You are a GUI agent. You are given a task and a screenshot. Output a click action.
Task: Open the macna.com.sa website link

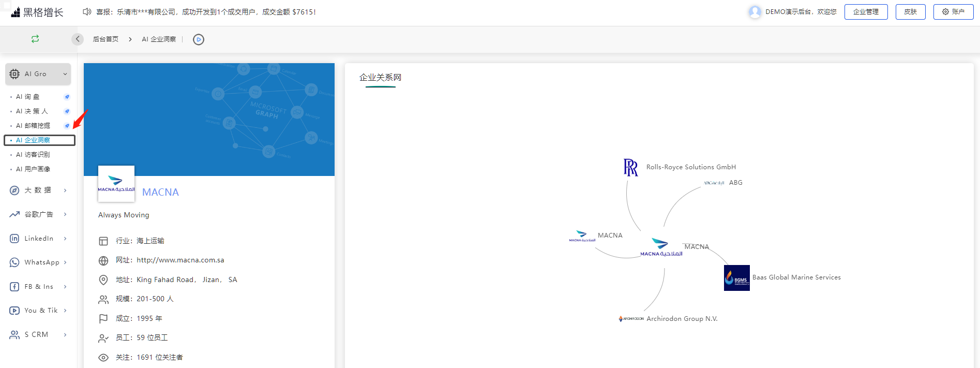[180, 260]
